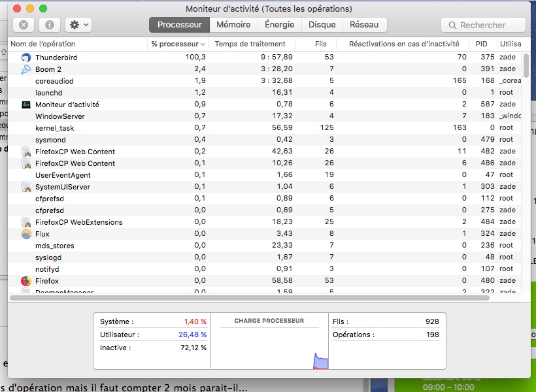The image size is (536, 392).
Task: Sort by Réactivations en cas d'inactivité column
Action: coord(403,44)
